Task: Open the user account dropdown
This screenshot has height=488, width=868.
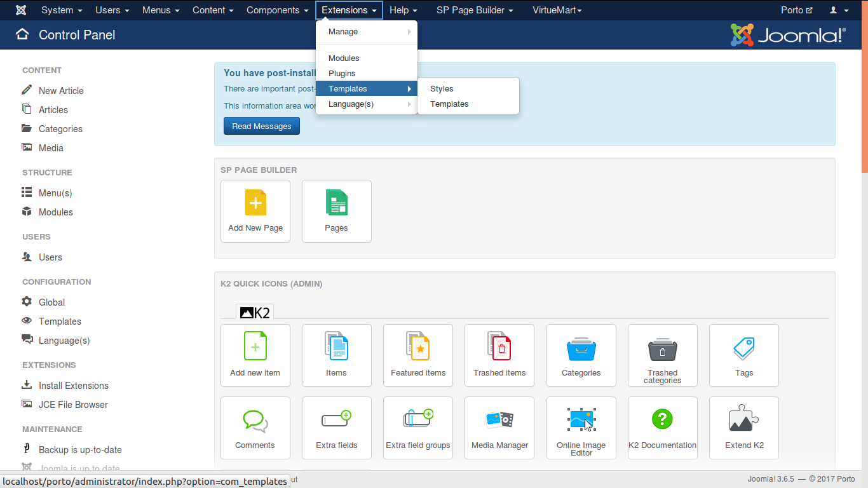Action: 839,10
